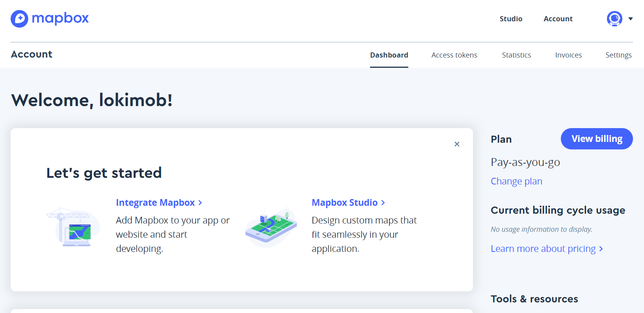Screen dimensions: 644x313
Task: Click chevron after Learn more about pricing
Action: pos(601,249)
